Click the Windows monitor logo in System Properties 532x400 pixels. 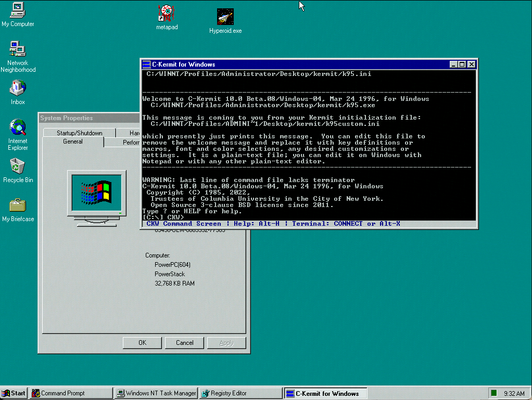tap(97, 198)
